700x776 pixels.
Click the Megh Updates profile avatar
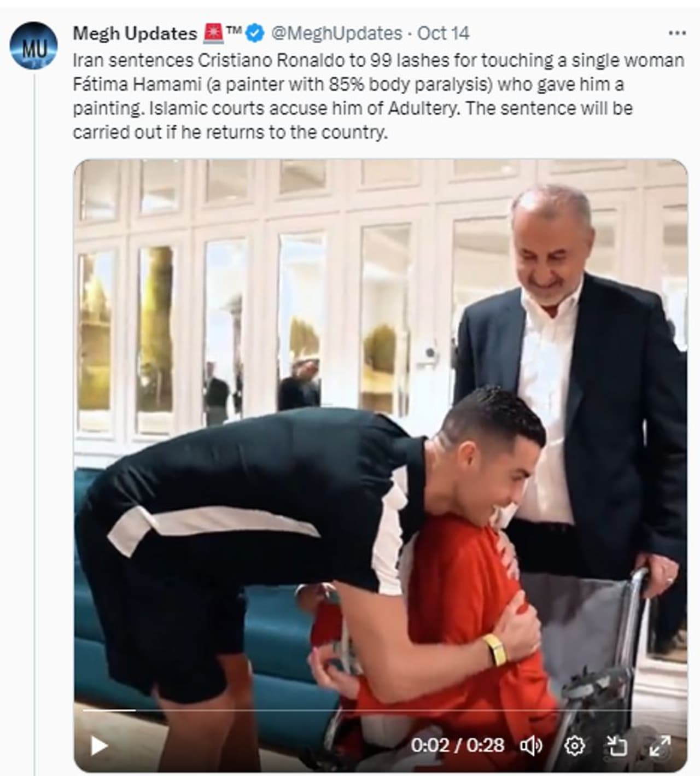(33, 45)
